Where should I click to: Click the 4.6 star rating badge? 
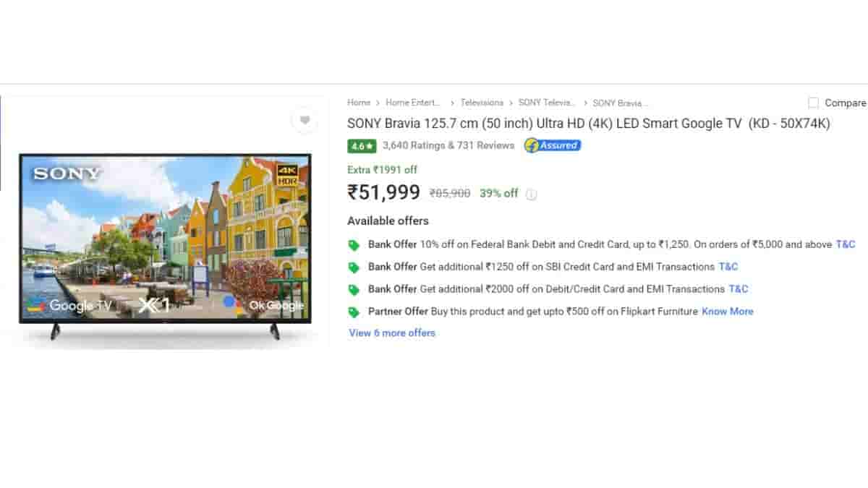point(362,146)
